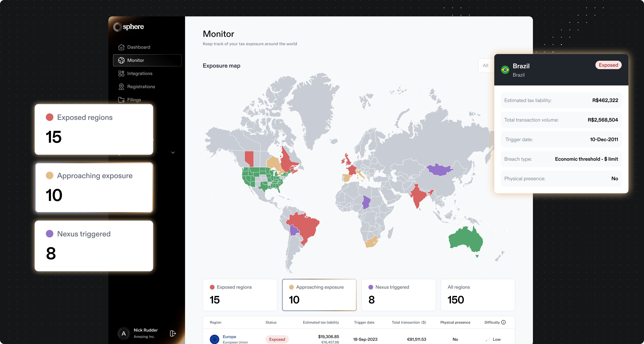
Task: Show the All regions card
Action: (477, 295)
